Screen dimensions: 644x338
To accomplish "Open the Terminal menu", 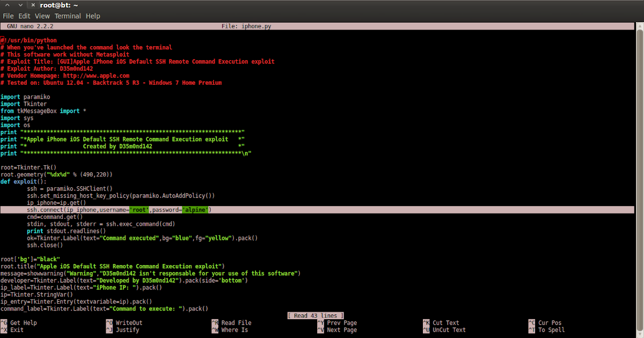I will [x=68, y=16].
